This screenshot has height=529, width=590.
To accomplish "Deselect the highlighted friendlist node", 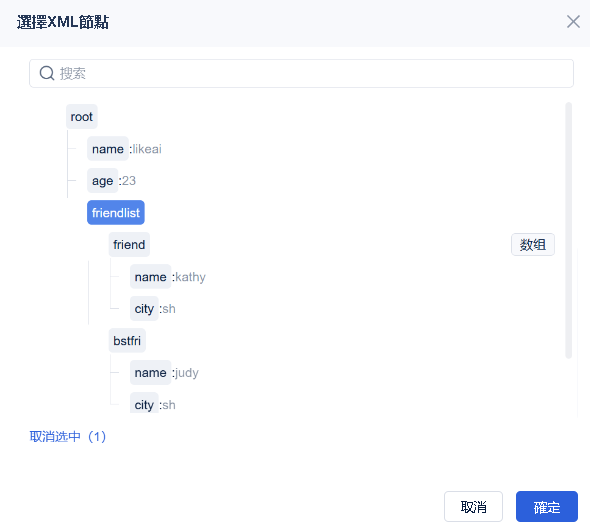I will pos(116,213).
